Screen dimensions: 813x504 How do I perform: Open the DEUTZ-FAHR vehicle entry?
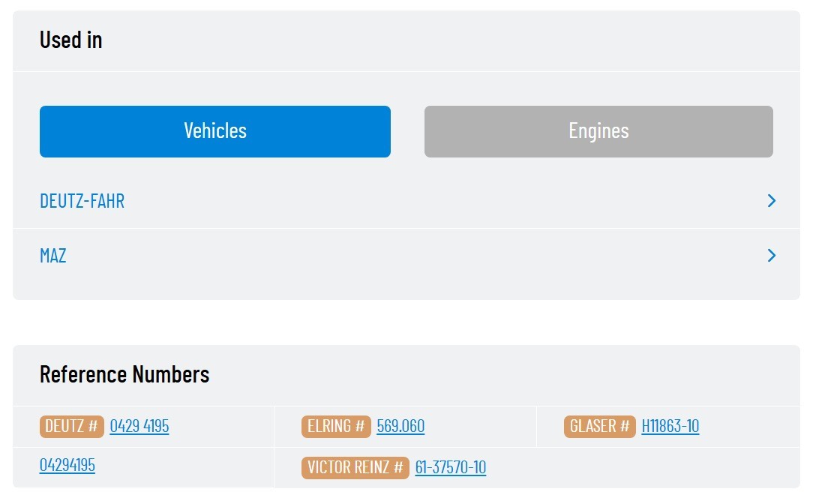click(82, 201)
